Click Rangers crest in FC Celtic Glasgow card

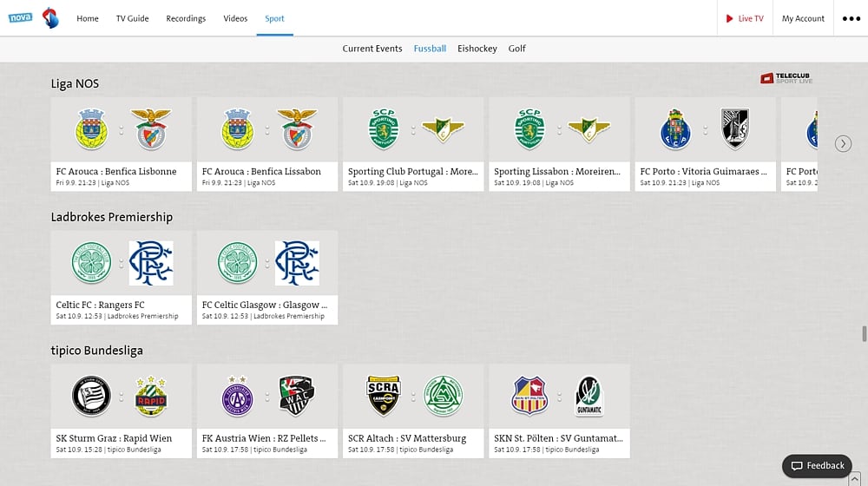(x=297, y=263)
